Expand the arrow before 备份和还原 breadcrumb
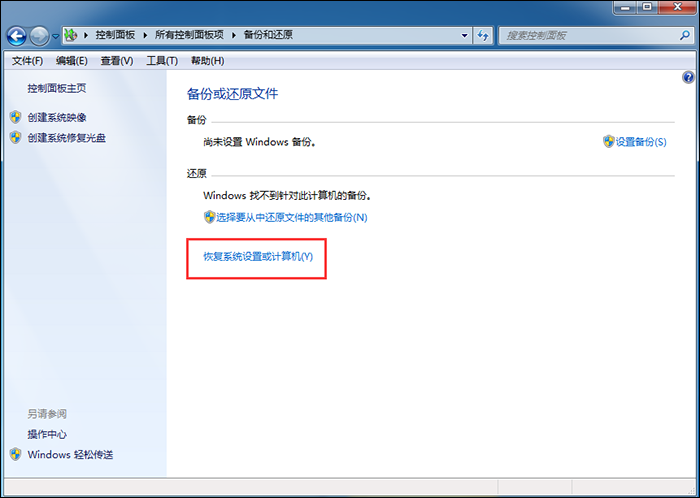 pos(234,35)
